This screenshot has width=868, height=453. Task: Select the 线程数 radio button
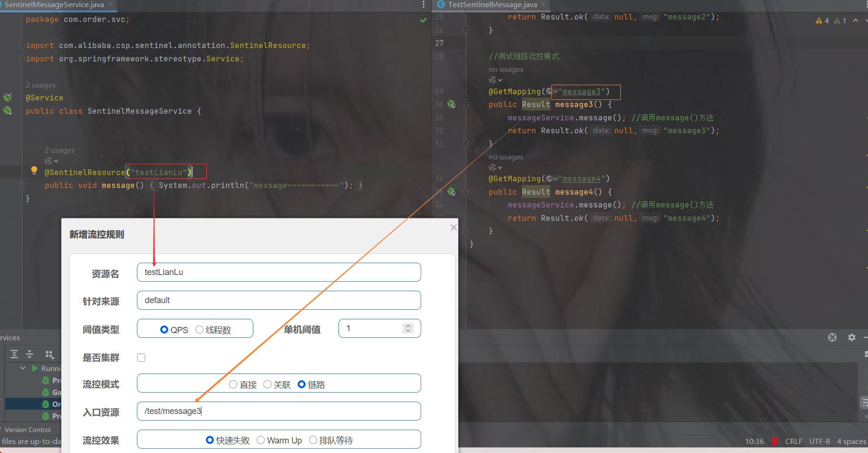click(x=199, y=330)
